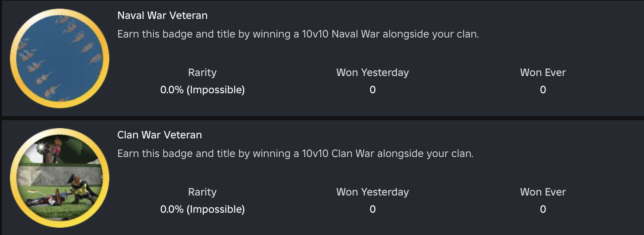Click the dark divider between the badge rows
Viewport: 644px width, 235px height.
pos(322,118)
